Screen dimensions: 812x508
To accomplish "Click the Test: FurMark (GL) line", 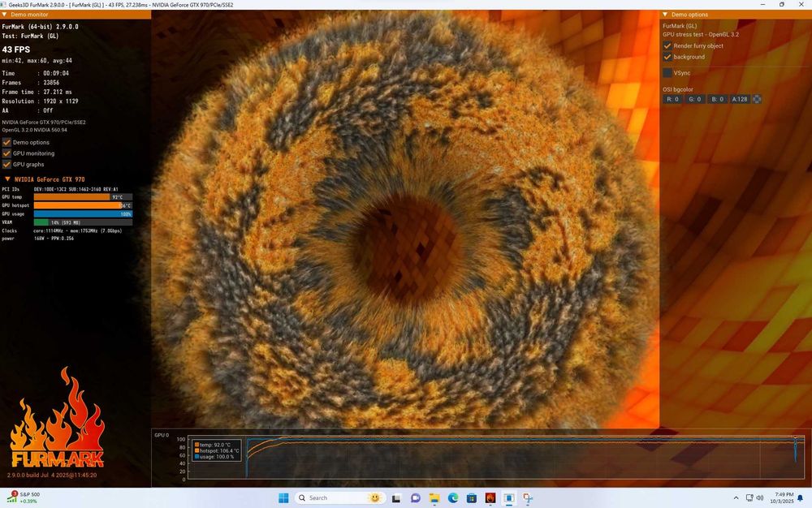I will [x=30, y=37].
